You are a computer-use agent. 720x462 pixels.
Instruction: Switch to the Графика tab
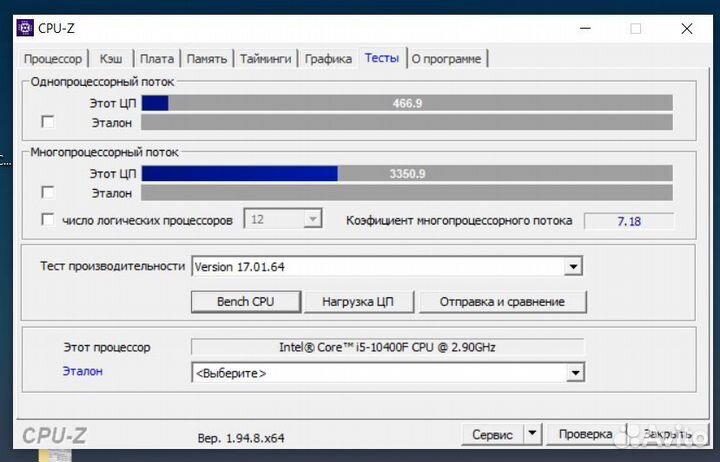click(x=328, y=59)
